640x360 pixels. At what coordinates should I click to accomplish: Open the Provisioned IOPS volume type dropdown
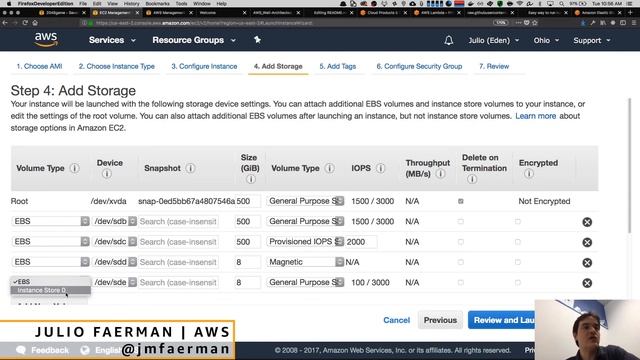[305, 242]
